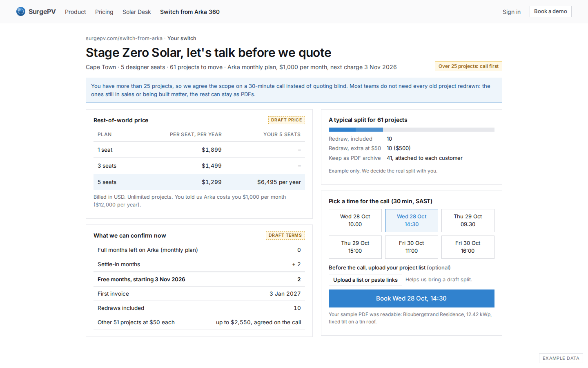Click the DRAFT TERMS badge

[x=285, y=235]
